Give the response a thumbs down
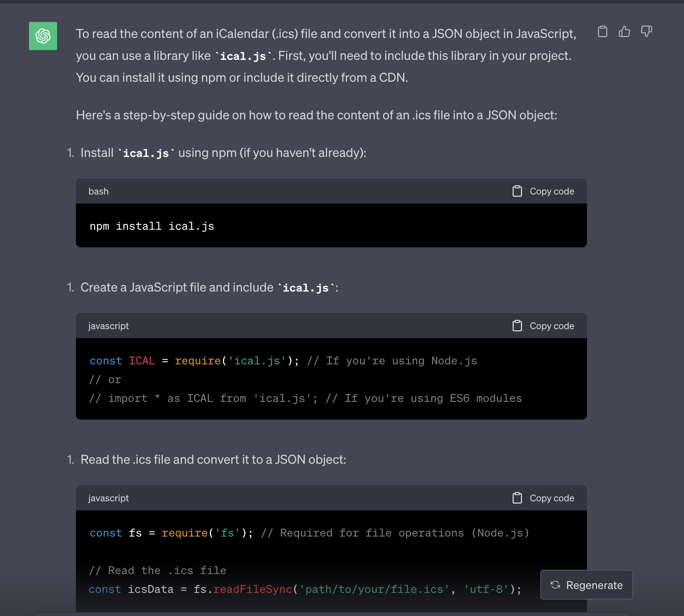The width and height of the screenshot is (684, 616). coord(646,31)
